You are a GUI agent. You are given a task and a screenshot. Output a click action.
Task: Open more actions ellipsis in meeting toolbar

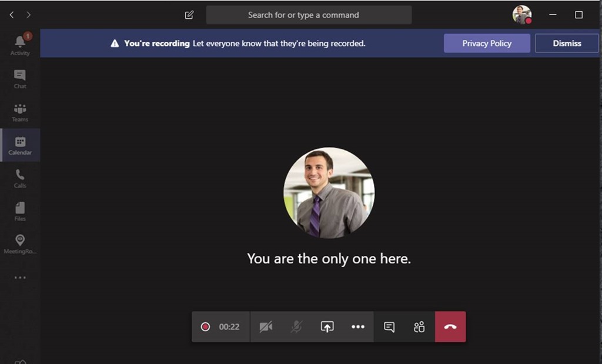[358, 327]
